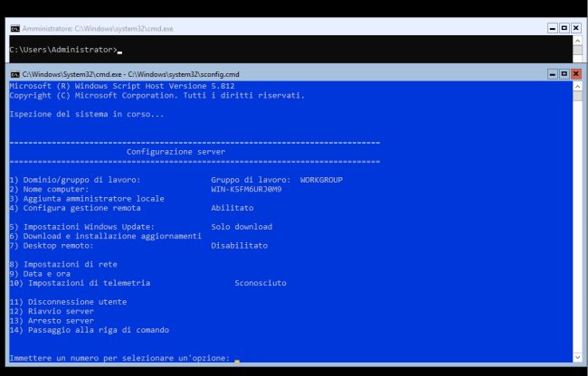Click 'Download e installazione aggiornamenti' line

[105, 236]
